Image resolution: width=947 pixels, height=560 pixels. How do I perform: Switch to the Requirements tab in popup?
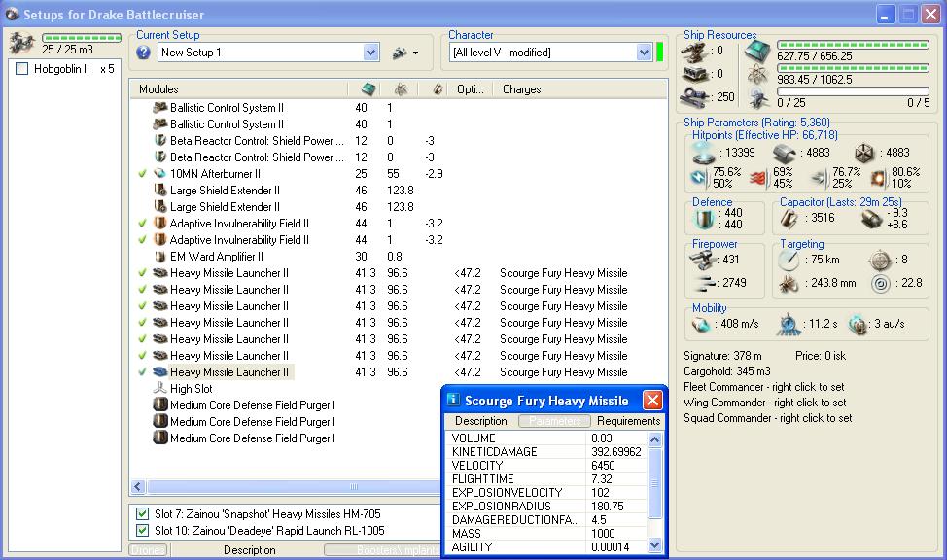point(628,421)
